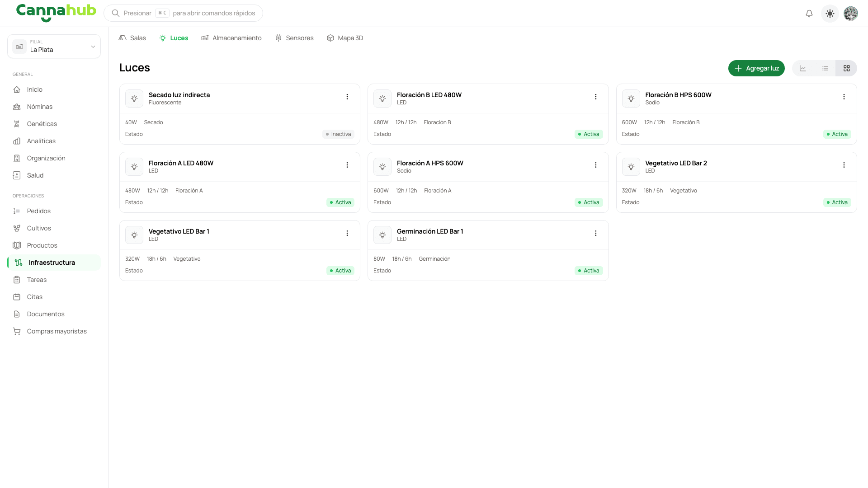The width and height of the screenshot is (868, 488).
Task: Switch to chart view
Action: point(803,68)
